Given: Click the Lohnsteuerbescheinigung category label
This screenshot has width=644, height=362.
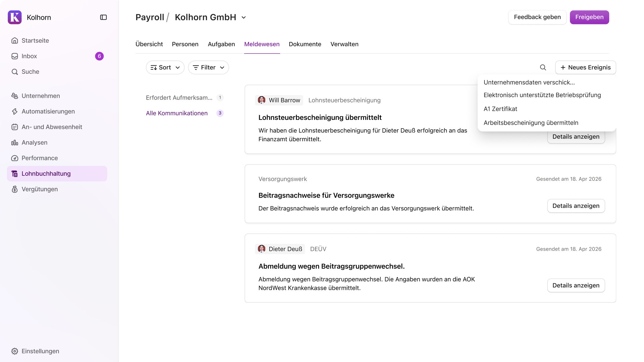Looking at the screenshot, I should pyautogui.click(x=344, y=100).
